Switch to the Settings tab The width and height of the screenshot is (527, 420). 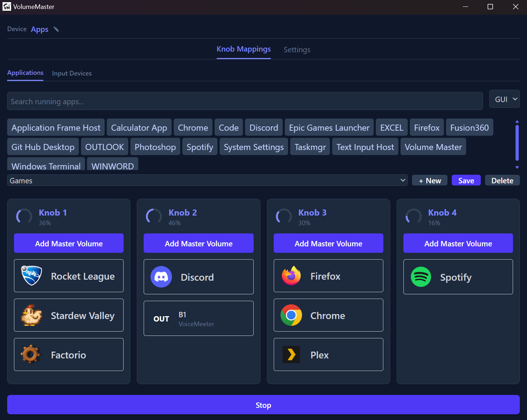[x=297, y=50]
